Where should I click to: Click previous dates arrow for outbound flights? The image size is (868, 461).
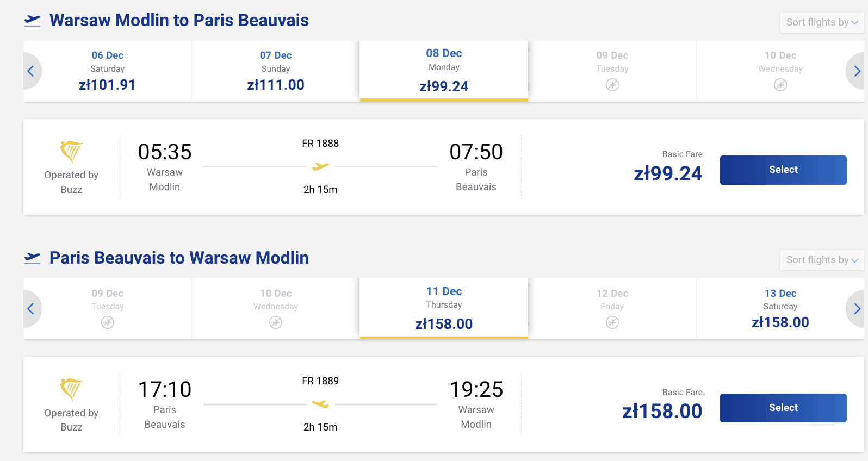coord(31,71)
